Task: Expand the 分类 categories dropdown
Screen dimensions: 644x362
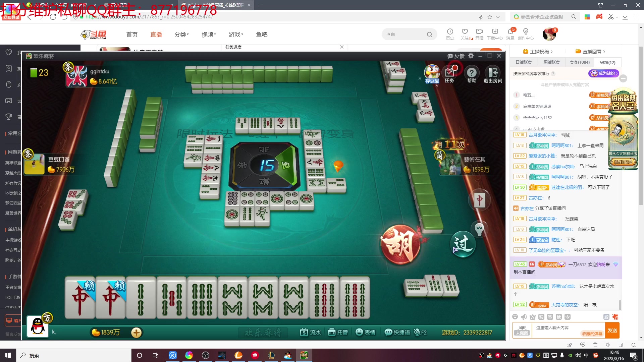Action: pos(181,34)
